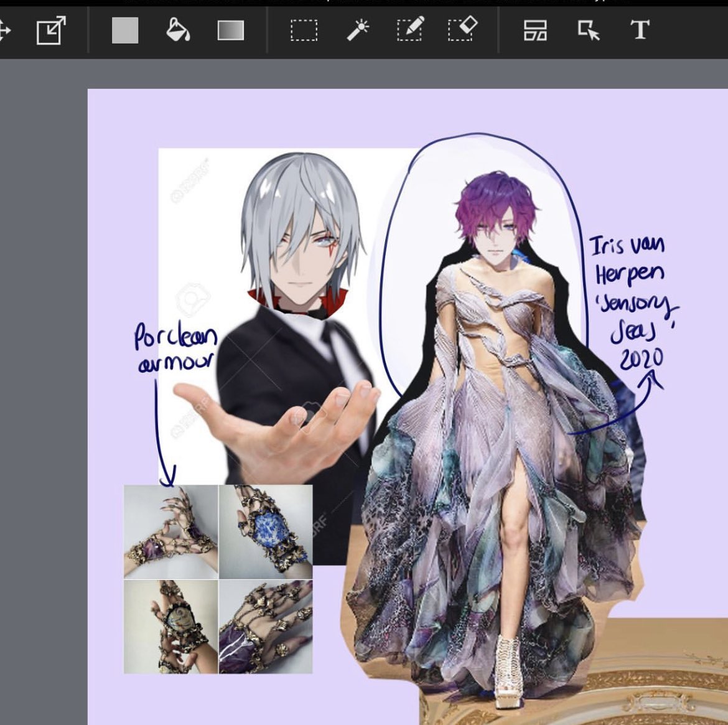This screenshot has height=725, width=728.
Task: Select the Fill rectangle shape tool
Action: 125,30
